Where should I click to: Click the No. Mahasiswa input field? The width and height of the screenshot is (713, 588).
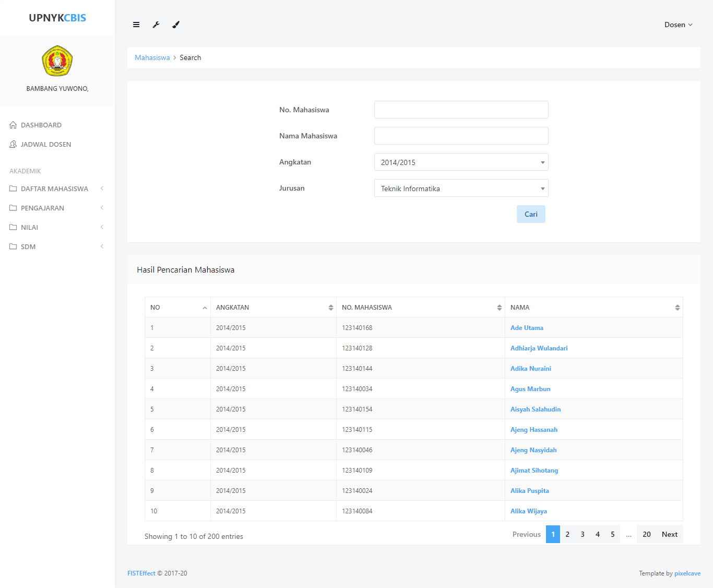pyautogui.click(x=461, y=110)
